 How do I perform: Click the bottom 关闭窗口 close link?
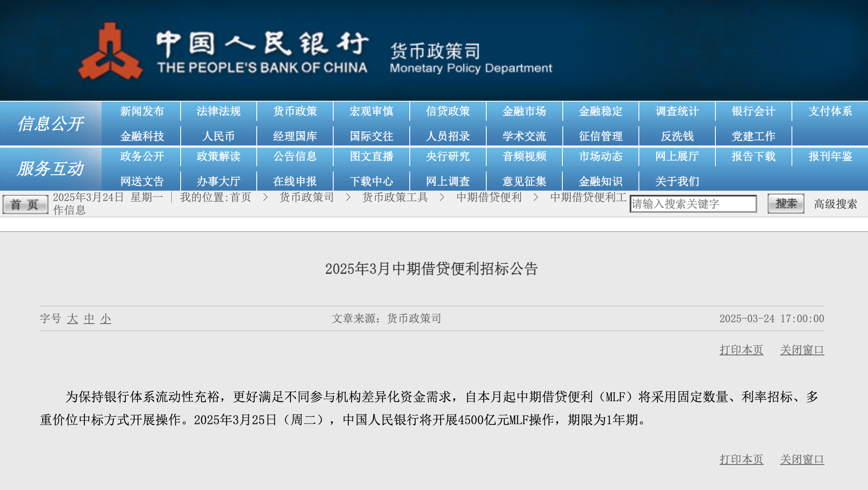tap(802, 459)
